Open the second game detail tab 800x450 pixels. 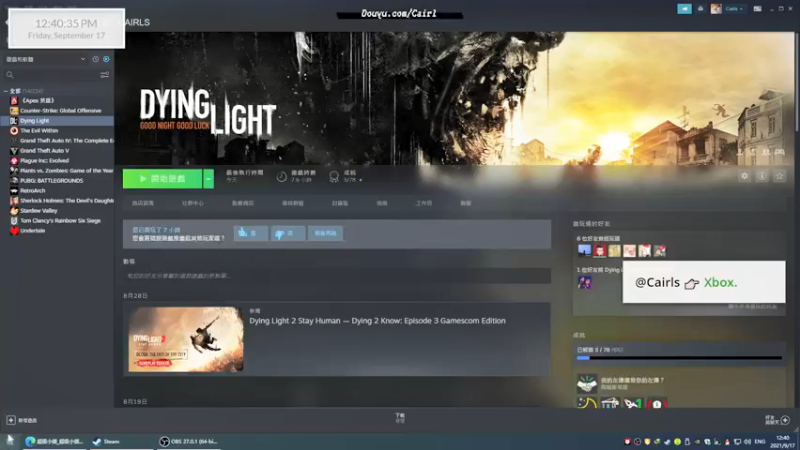(192, 203)
